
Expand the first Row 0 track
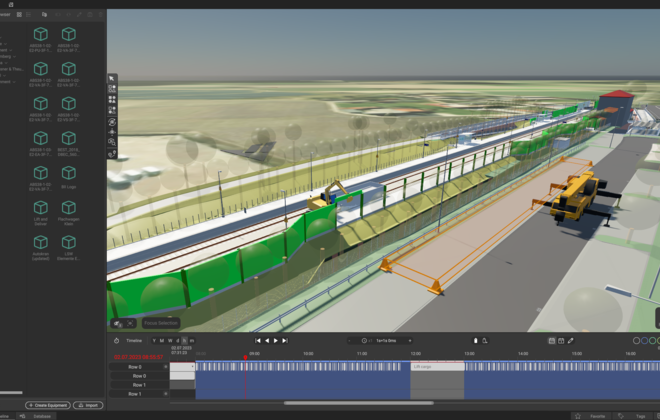165,367
